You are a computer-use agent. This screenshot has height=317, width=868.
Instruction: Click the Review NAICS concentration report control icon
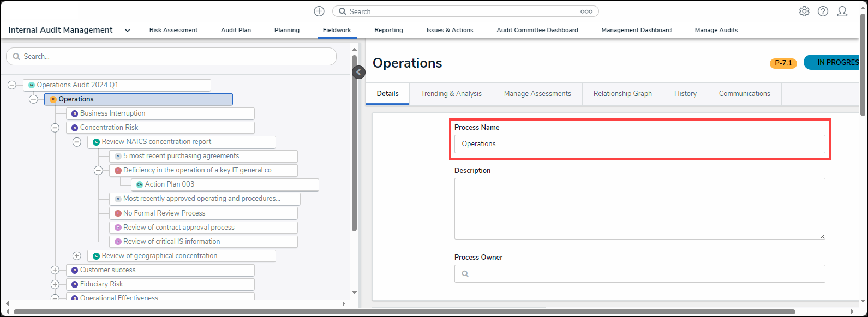[x=97, y=142]
